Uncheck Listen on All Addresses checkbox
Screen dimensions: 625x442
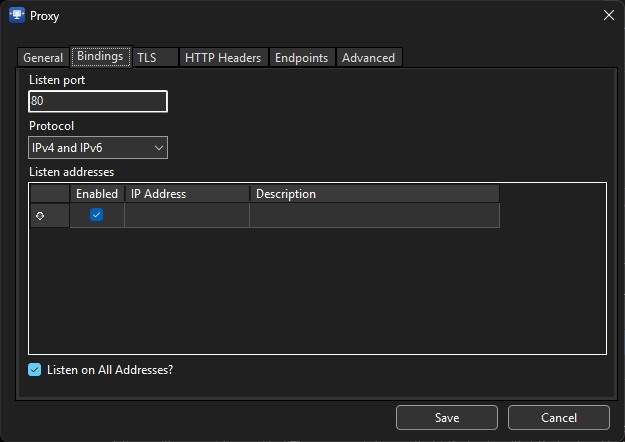point(35,370)
